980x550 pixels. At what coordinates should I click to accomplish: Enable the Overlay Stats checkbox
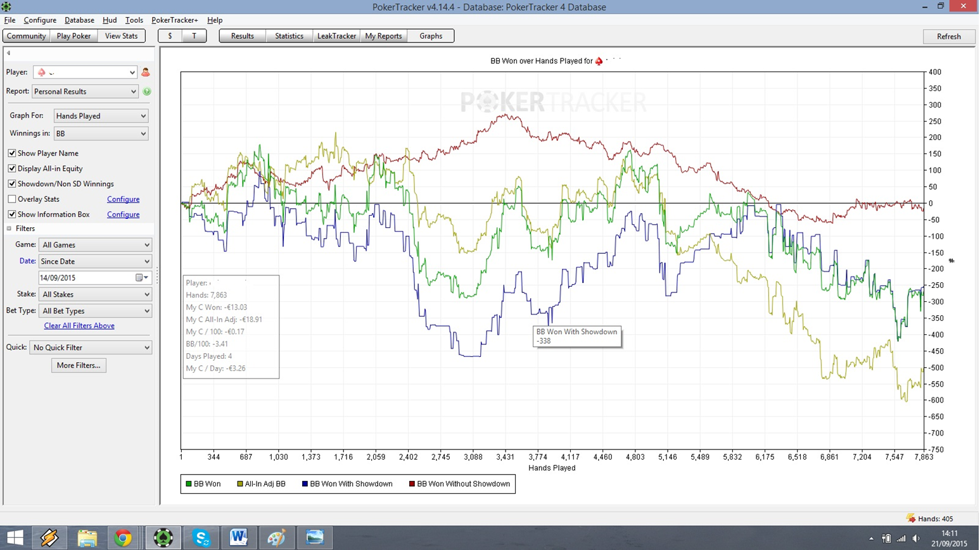12,199
